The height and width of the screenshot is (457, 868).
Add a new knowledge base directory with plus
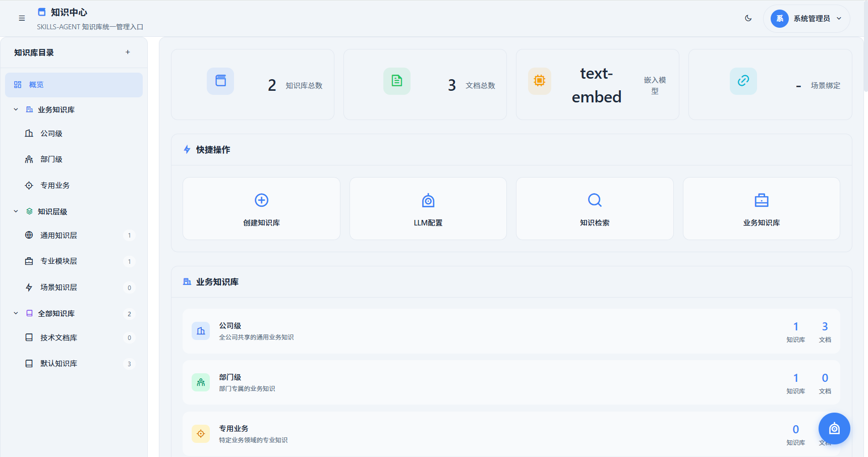pos(128,52)
